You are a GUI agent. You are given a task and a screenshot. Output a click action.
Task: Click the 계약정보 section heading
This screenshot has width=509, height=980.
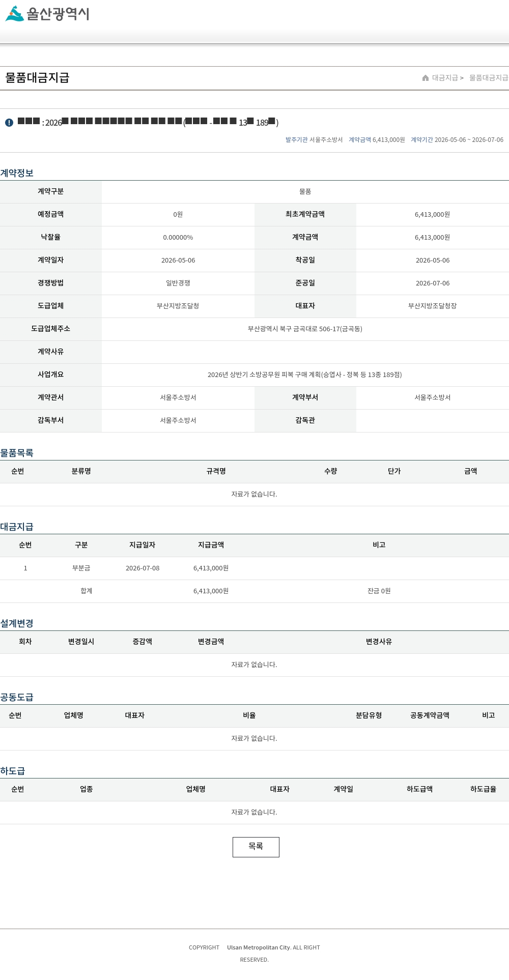click(17, 173)
